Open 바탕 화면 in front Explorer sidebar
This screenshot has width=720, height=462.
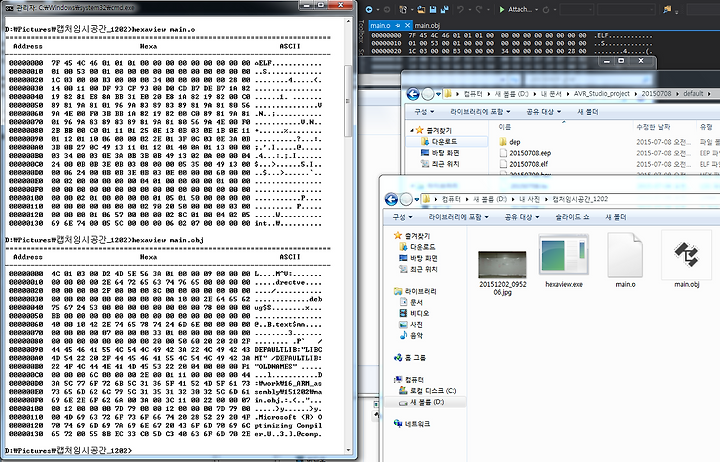click(x=418, y=258)
